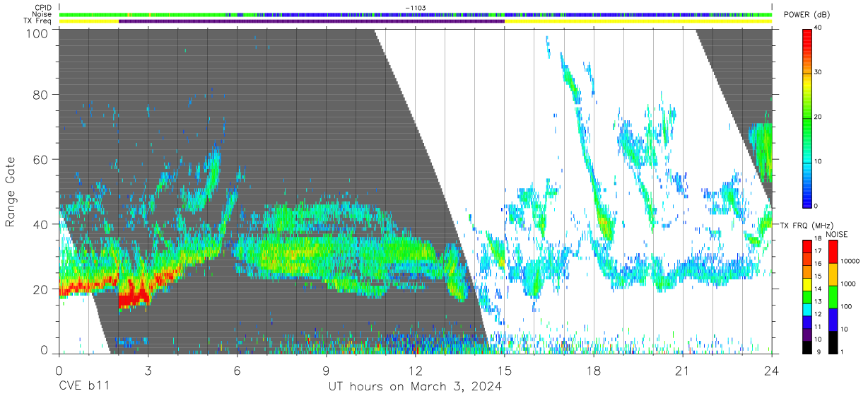Screen dimensions: 868x401
Task: Click the UT hours on March 3, 2024 title
Action: click(415, 387)
